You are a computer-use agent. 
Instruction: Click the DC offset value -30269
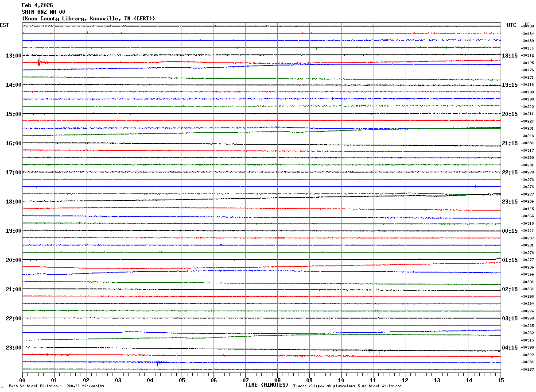tap(528, 319)
